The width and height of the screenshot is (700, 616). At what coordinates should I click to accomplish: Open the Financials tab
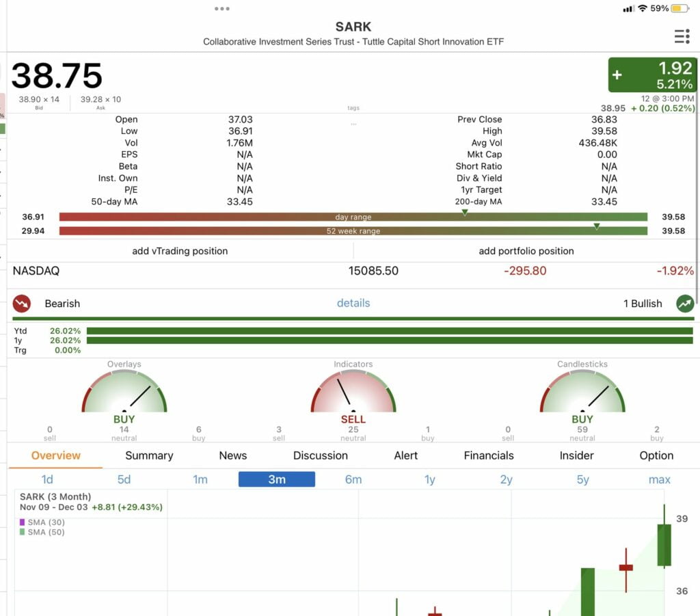click(488, 455)
